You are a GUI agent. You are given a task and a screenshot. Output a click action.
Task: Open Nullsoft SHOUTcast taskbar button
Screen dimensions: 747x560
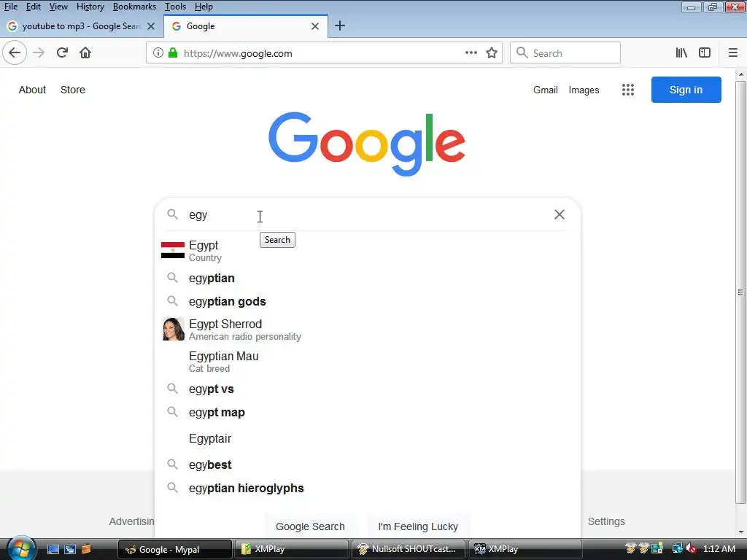click(x=408, y=549)
